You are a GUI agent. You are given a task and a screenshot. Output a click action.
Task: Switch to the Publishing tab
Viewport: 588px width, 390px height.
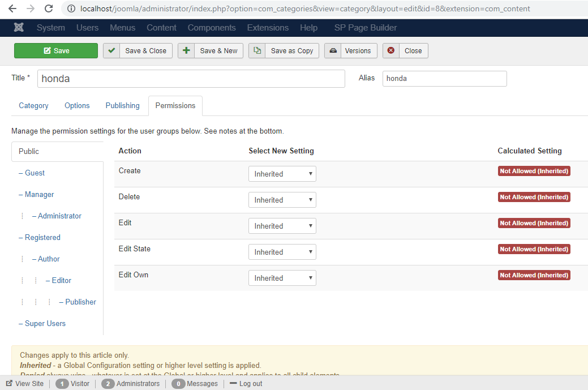point(122,105)
